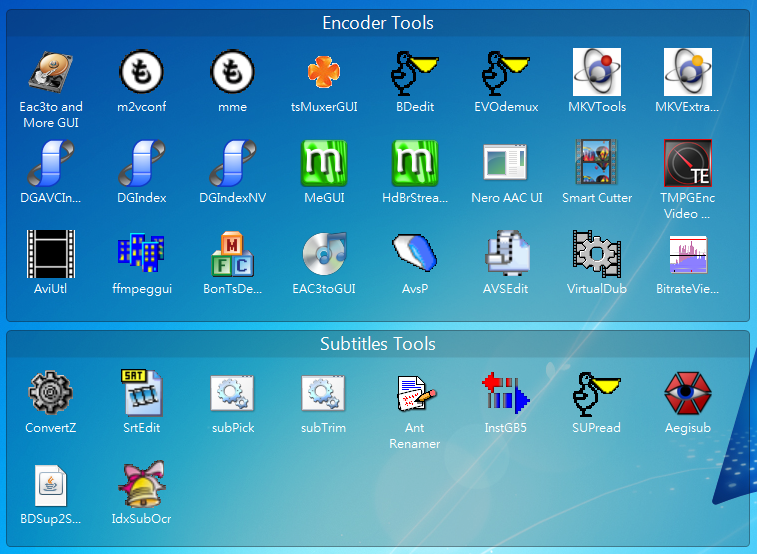Open the DGAVCIn... icon
The height and width of the screenshot is (554, 757).
(51, 163)
